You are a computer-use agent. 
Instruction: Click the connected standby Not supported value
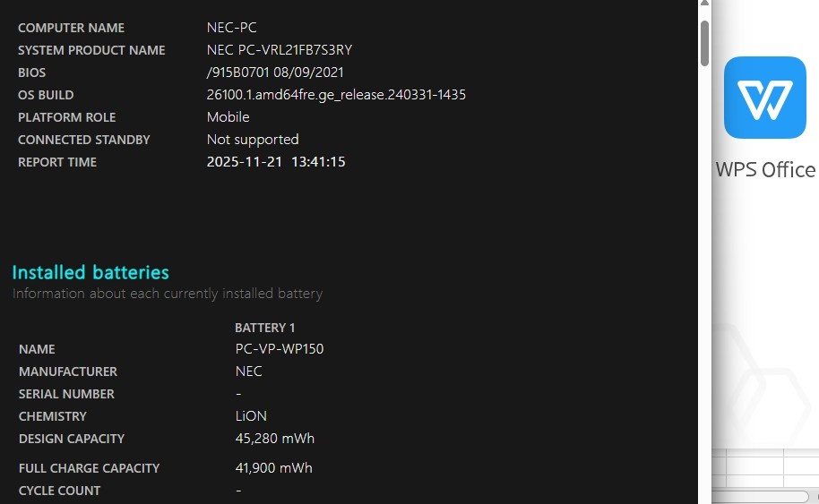[x=253, y=140]
